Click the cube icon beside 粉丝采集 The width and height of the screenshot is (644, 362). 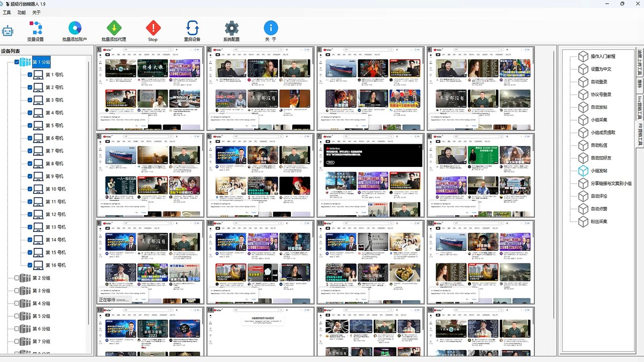583,222
